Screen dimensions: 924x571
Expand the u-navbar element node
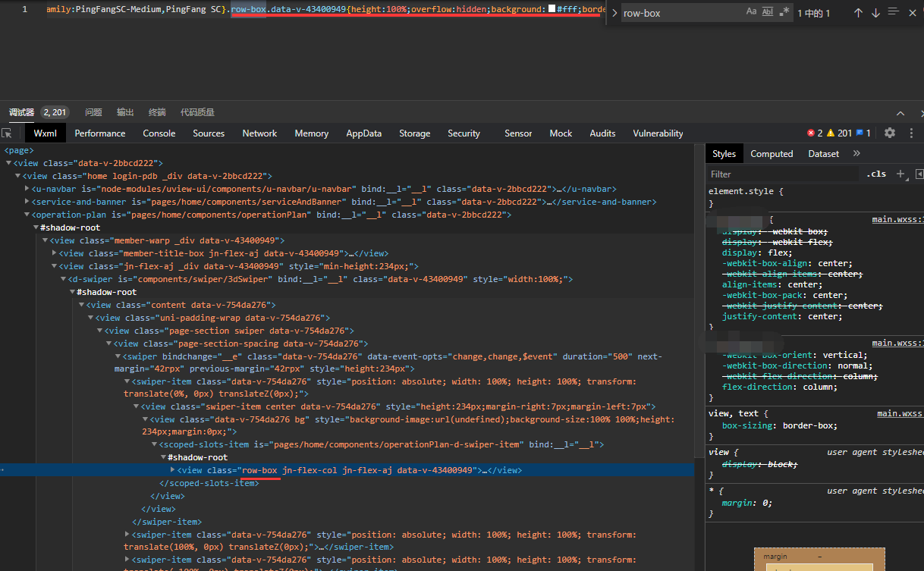click(27, 189)
